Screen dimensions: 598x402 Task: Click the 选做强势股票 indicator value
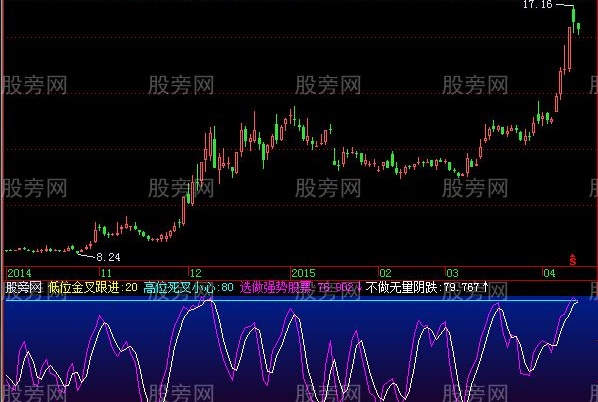click(300, 287)
